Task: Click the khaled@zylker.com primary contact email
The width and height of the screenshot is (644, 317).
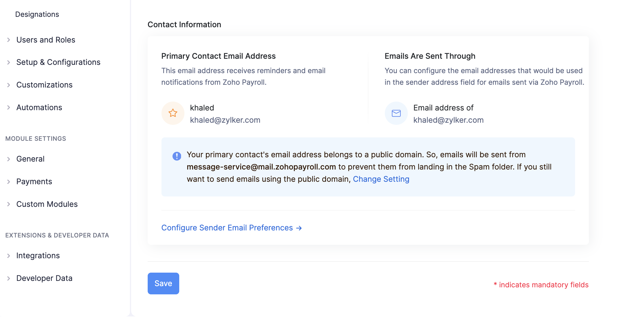Action: (225, 120)
